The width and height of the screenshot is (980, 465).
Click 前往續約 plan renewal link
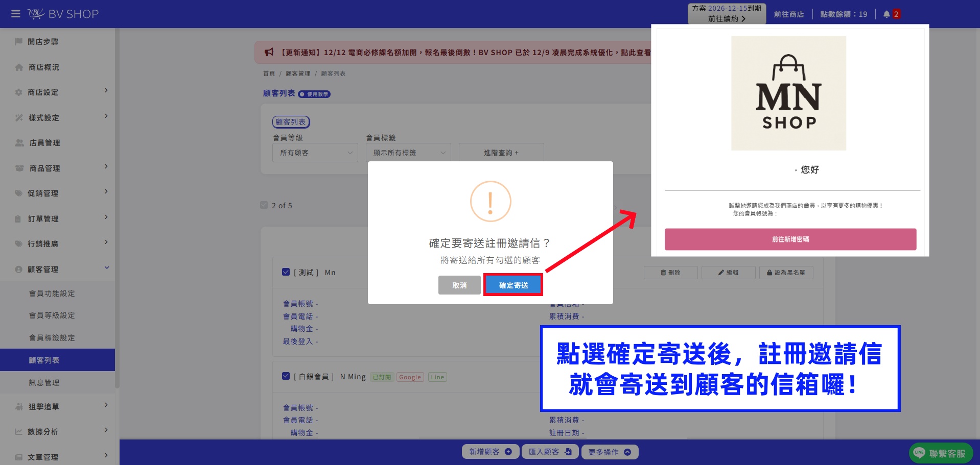(x=727, y=19)
